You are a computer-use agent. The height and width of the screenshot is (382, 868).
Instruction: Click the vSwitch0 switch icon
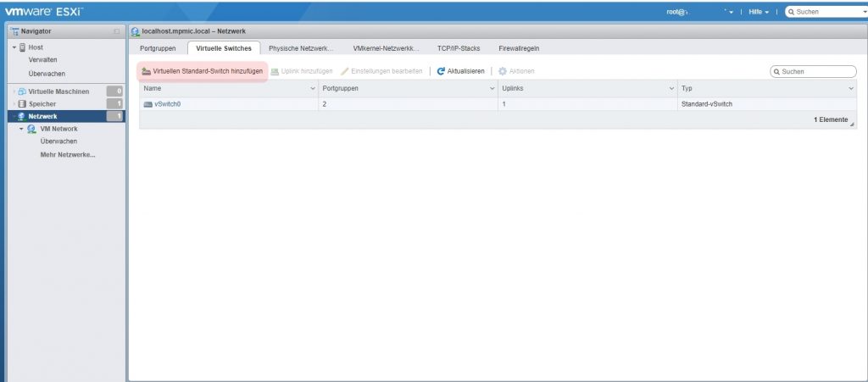(x=147, y=104)
